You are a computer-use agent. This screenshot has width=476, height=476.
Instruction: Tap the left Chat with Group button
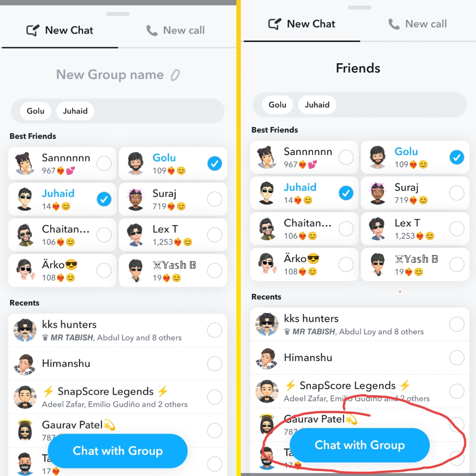point(118,451)
